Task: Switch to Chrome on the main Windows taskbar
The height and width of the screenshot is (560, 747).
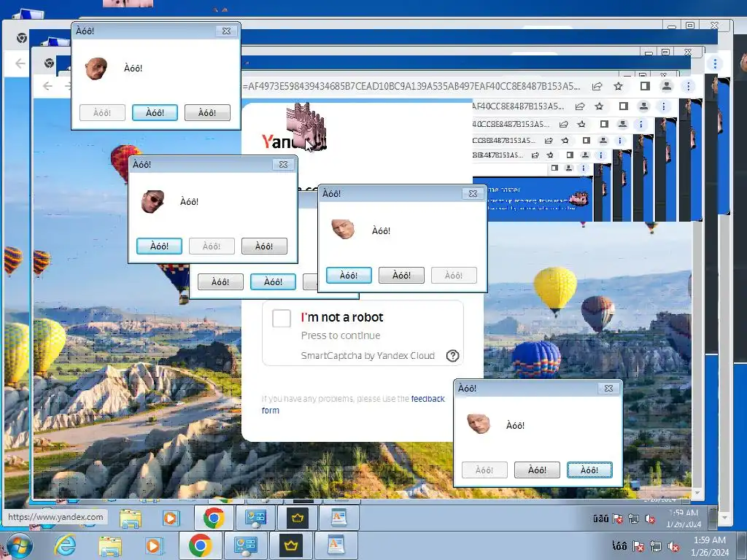Action: (x=200, y=545)
